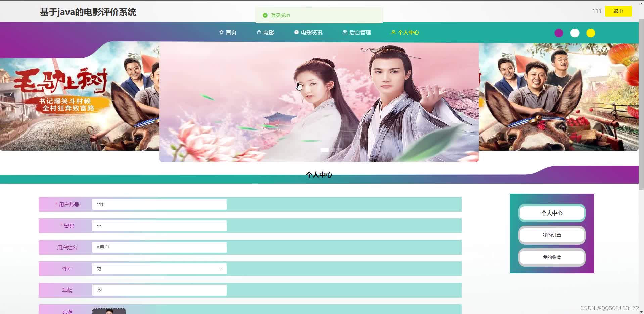Click the 用户账号 input field
Screen dimensions: 644x314
159,204
